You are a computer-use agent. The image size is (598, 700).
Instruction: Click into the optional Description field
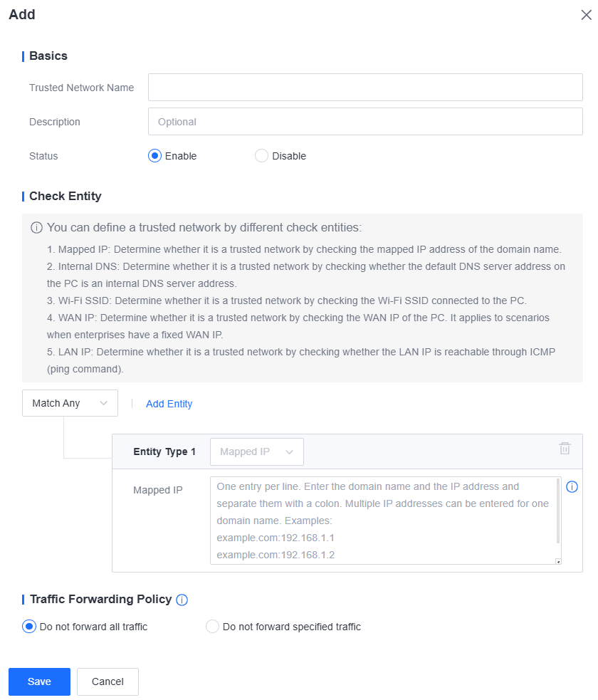coord(365,122)
